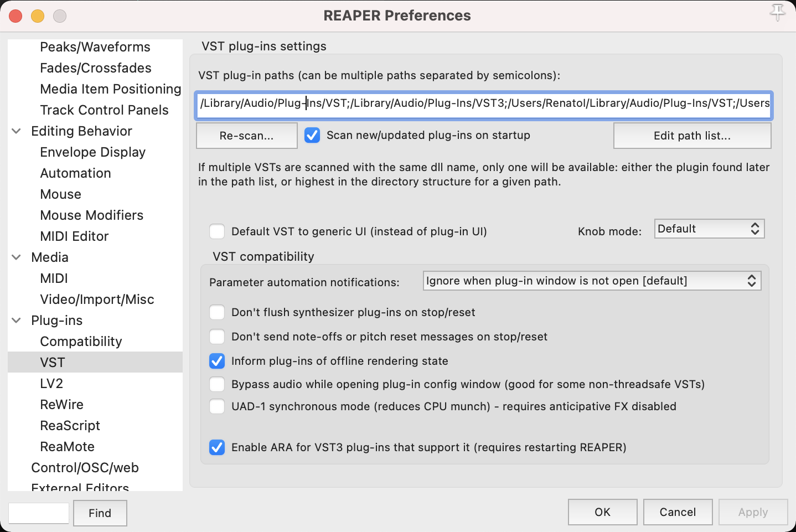Open MIDI Editor preferences

(74, 236)
